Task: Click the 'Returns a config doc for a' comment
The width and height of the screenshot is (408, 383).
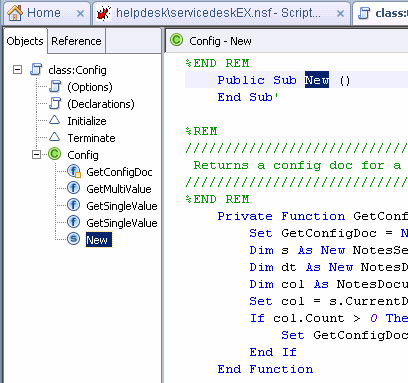Action: (x=297, y=165)
